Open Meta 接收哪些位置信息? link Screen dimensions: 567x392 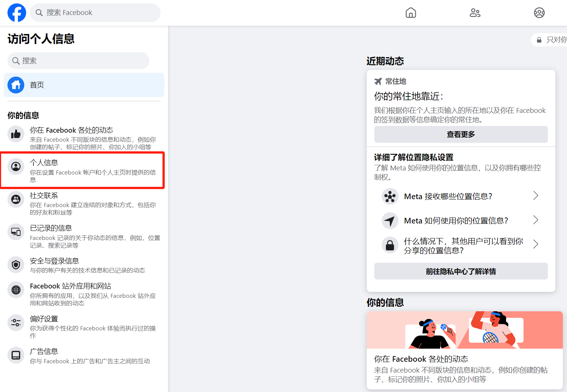click(x=461, y=196)
